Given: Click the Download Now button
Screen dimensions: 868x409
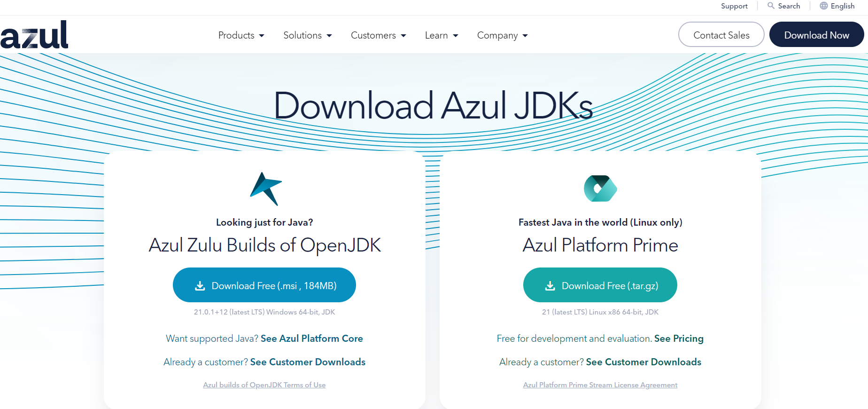Looking at the screenshot, I should click(x=817, y=35).
